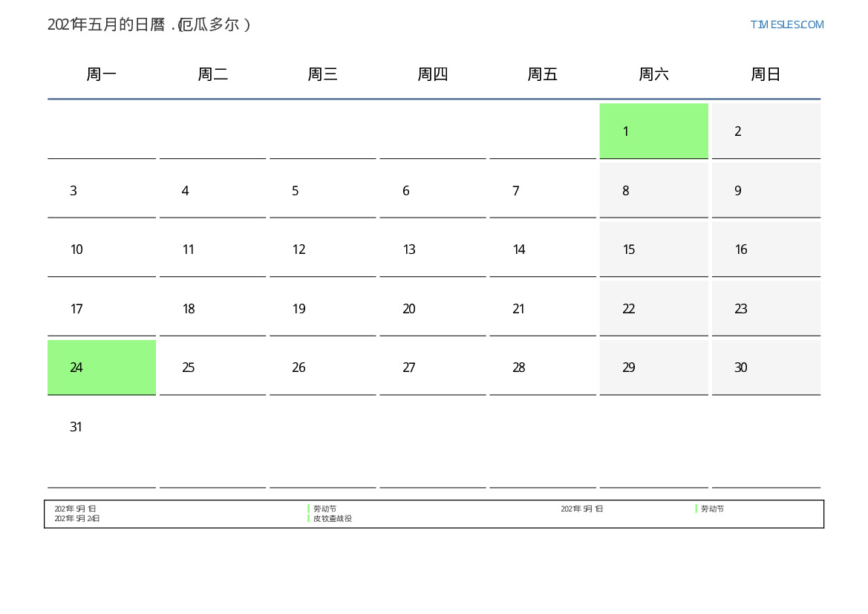Click on date 7 in the grid
The height and width of the screenshot is (614, 868).
pos(543,191)
